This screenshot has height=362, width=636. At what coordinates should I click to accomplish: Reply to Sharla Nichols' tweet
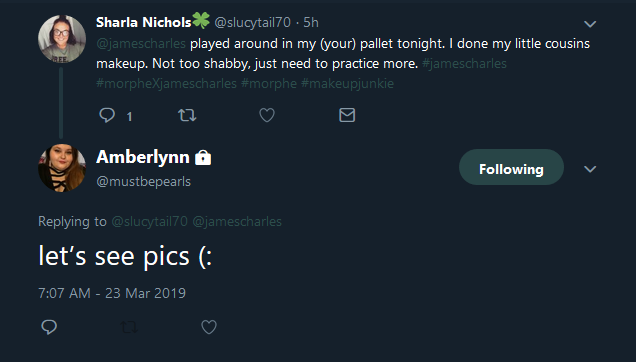click(107, 115)
